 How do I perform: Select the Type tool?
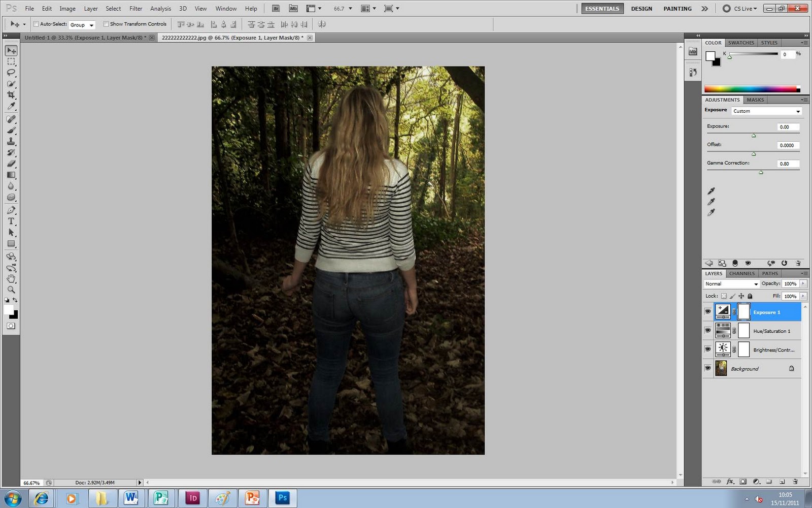pyautogui.click(x=11, y=221)
